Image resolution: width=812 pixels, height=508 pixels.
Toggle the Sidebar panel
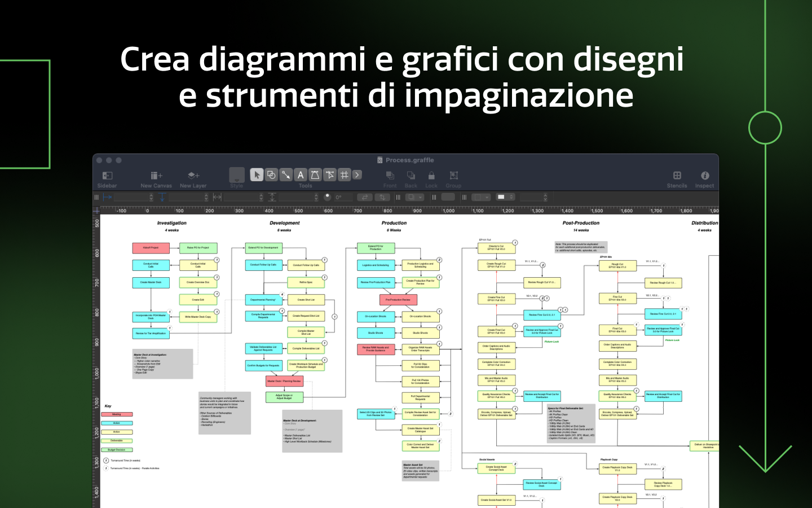click(x=107, y=179)
